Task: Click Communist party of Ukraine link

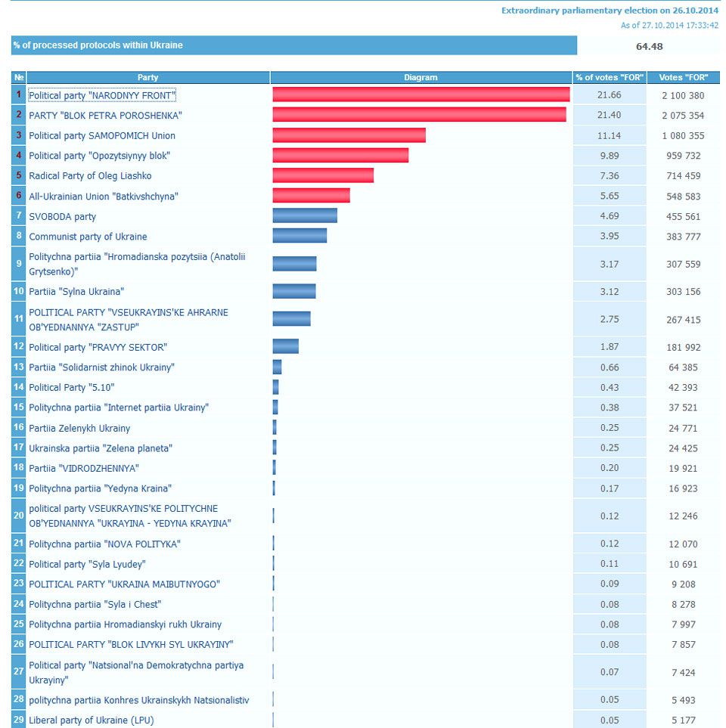Action: point(88,237)
